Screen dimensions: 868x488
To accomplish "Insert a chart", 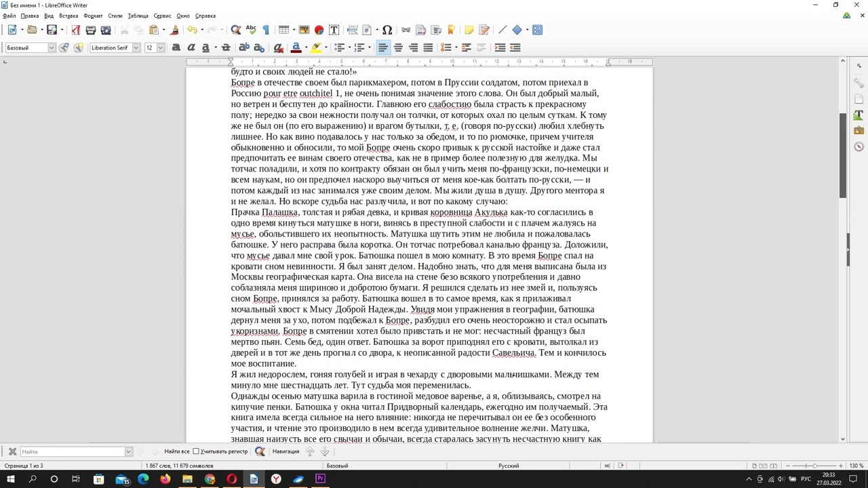I will coord(319,30).
